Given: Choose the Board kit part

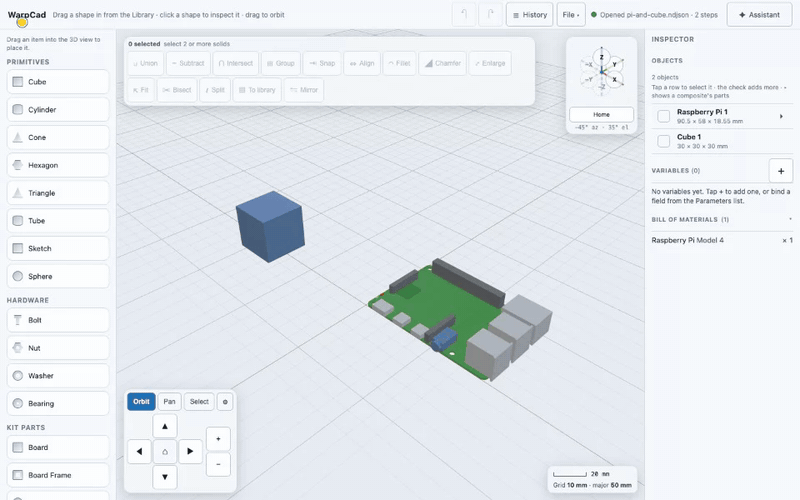Looking at the screenshot, I should pyautogui.click(x=58, y=447).
